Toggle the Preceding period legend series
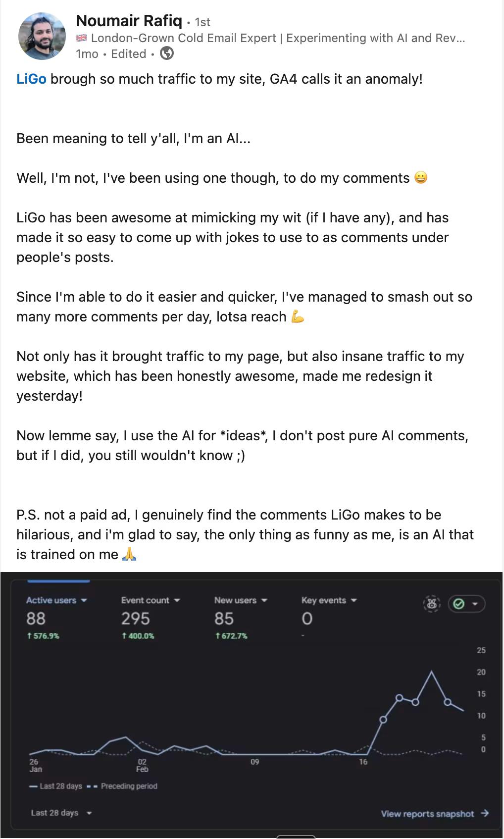This screenshot has height=839, width=504. point(123,786)
